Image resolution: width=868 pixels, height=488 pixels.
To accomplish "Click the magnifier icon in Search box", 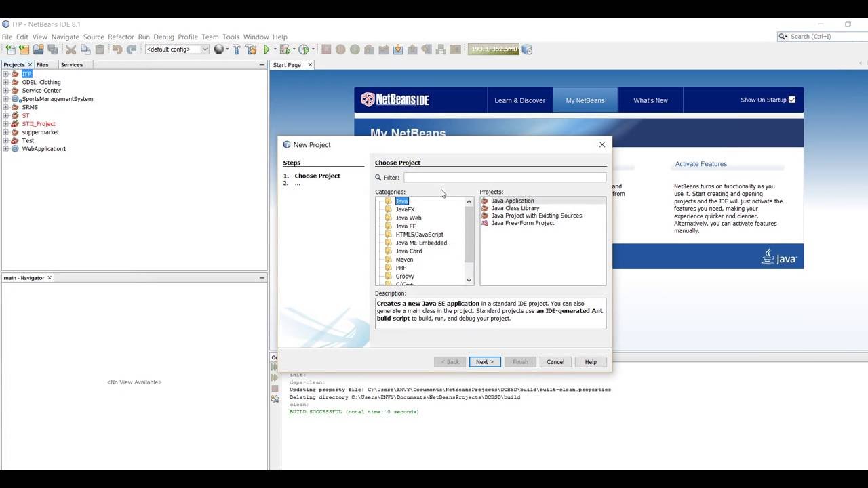I will [x=783, y=37].
